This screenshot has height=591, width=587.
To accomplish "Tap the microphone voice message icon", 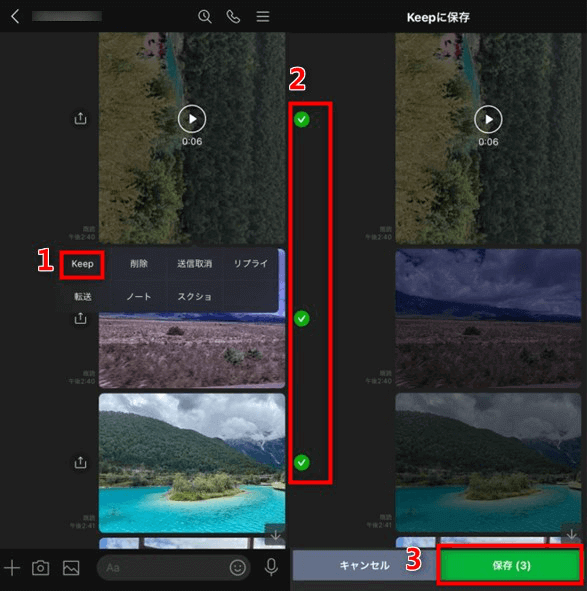I will [271, 567].
